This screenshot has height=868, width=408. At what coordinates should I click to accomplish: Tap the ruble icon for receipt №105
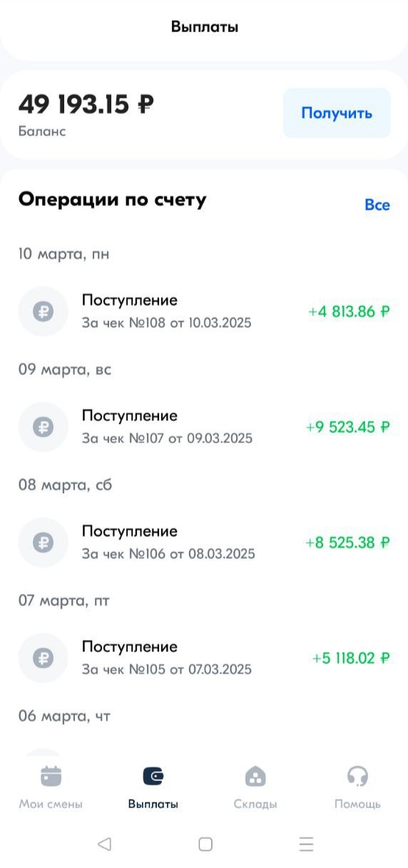pyautogui.click(x=43, y=658)
